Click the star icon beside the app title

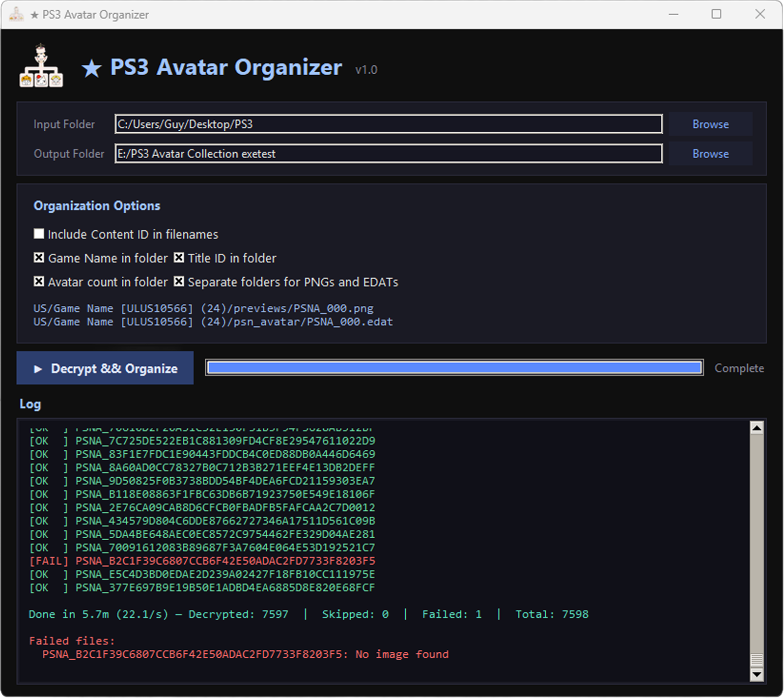click(92, 68)
